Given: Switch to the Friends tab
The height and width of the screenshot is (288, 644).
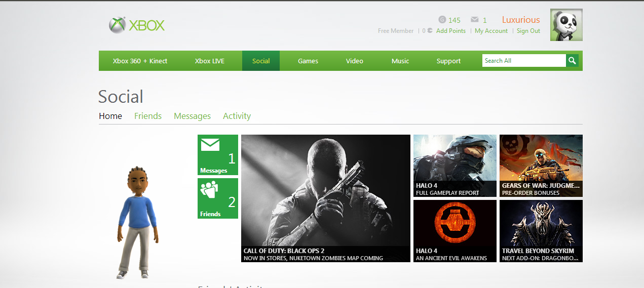Looking at the screenshot, I should click(x=148, y=116).
